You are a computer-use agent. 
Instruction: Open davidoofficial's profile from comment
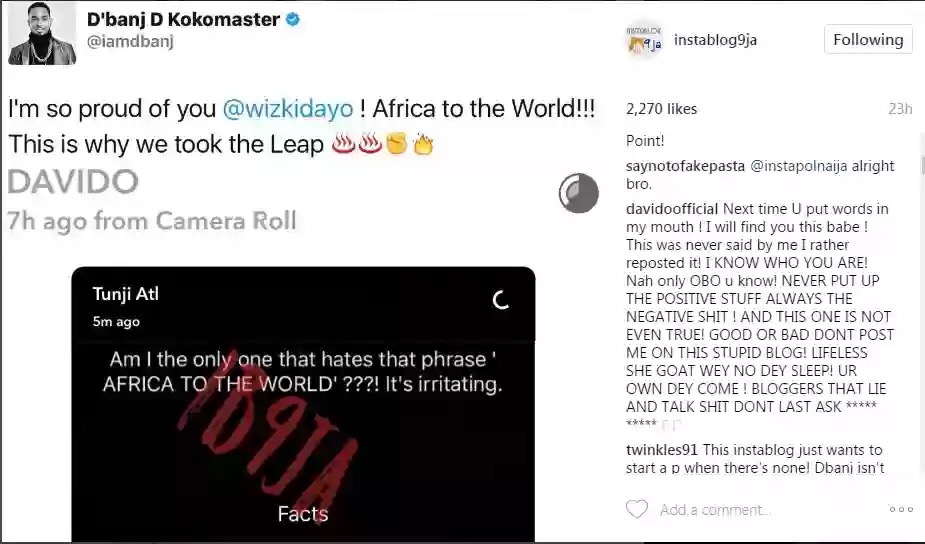pyautogui.click(x=672, y=208)
